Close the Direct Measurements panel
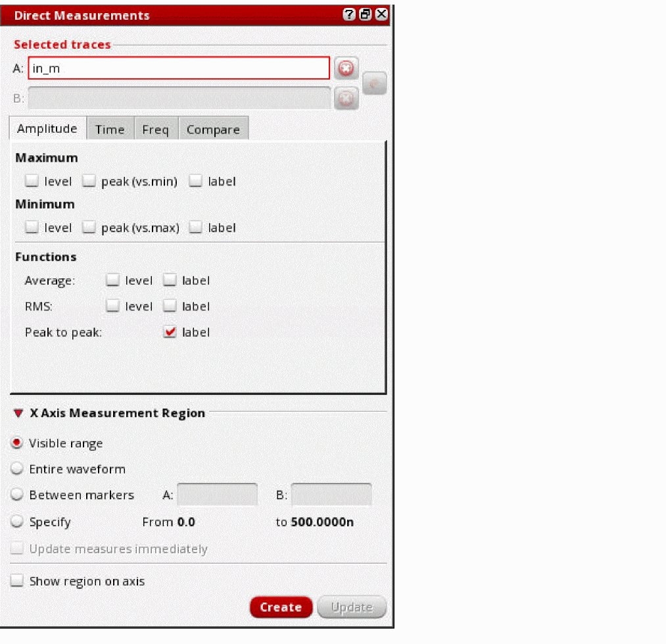The width and height of the screenshot is (666, 644). point(381,15)
